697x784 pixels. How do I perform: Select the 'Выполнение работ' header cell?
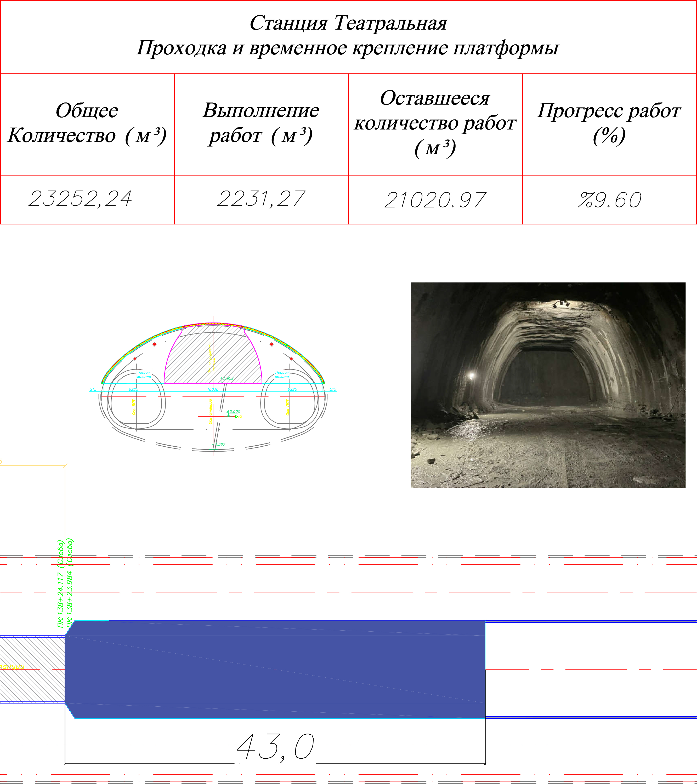click(261, 123)
